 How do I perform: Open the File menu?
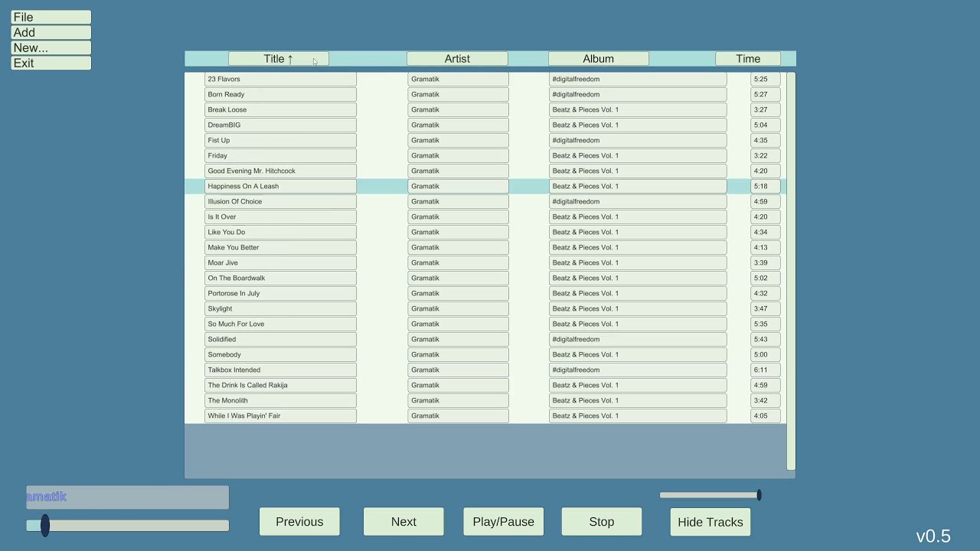click(51, 17)
